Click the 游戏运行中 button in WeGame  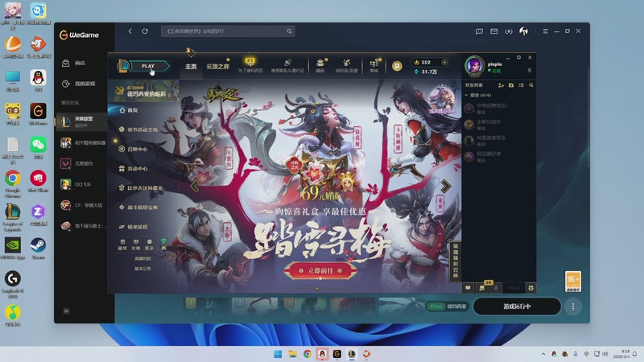[x=517, y=306]
